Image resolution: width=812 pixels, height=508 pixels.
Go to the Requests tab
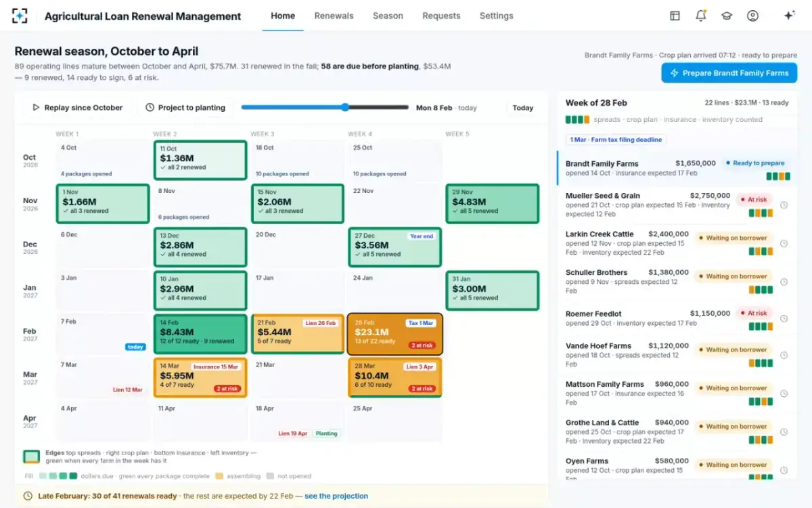[441, 16]
